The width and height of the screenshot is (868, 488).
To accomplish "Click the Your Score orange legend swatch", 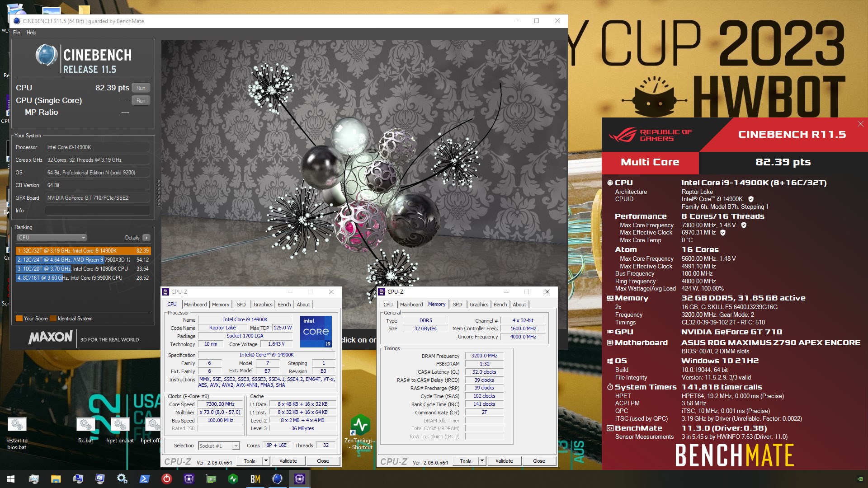I will (19, 319).
